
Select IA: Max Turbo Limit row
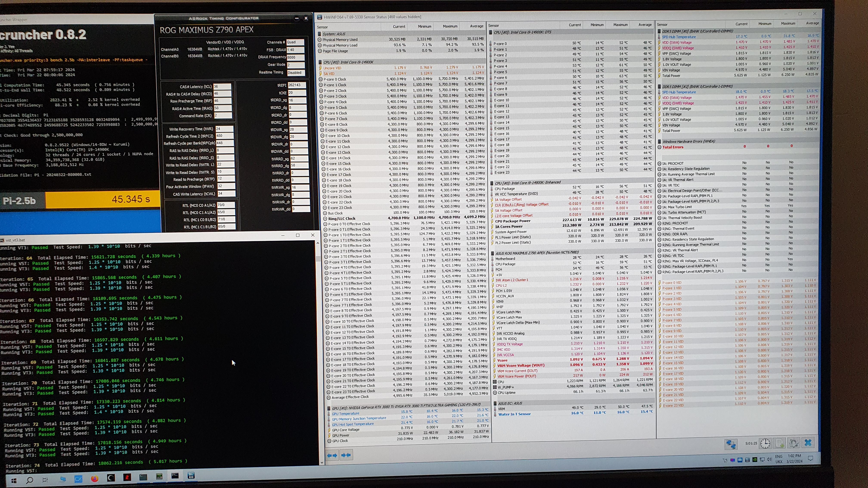pyautogui.click(x=738, y=207)
